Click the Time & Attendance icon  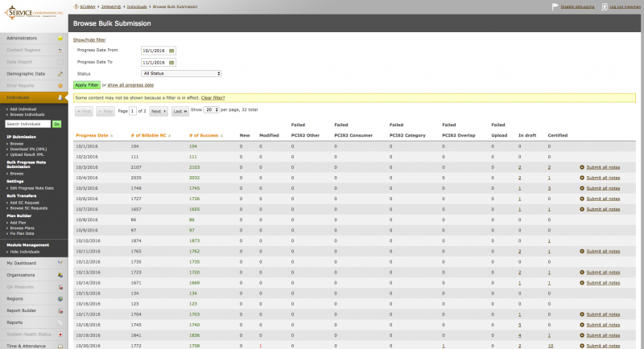pos(60,346)
